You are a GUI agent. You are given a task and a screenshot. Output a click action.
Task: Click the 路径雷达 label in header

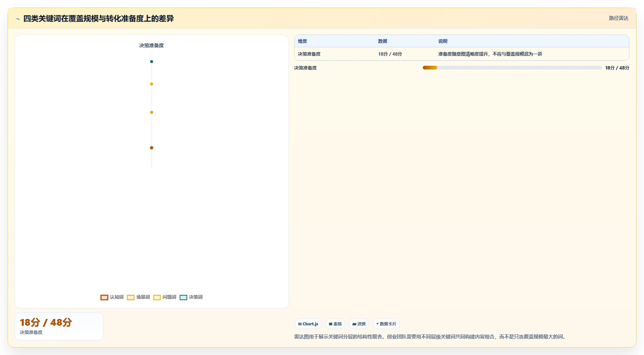coord(618,18)
